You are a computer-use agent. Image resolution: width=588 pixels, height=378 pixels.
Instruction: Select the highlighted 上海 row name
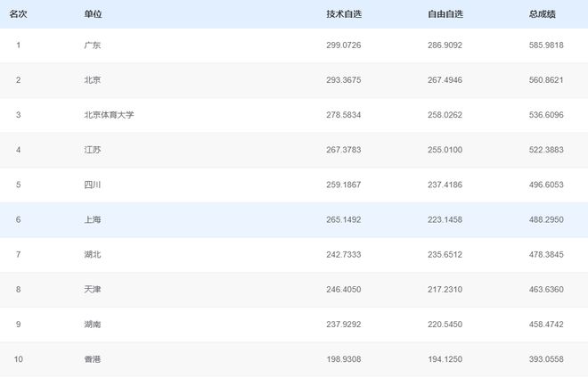pos(92,220)
